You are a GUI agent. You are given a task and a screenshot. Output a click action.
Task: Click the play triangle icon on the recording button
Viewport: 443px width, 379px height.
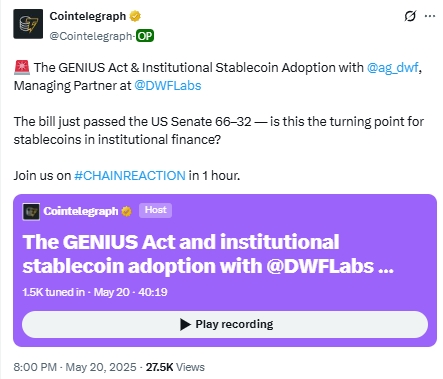tap(185, 324)
